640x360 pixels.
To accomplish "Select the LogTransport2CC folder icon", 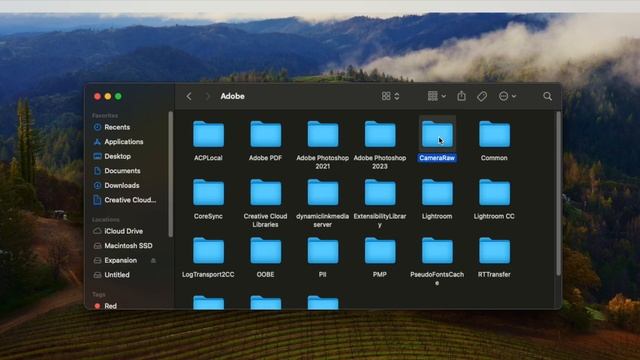I will tap(209, 251).
